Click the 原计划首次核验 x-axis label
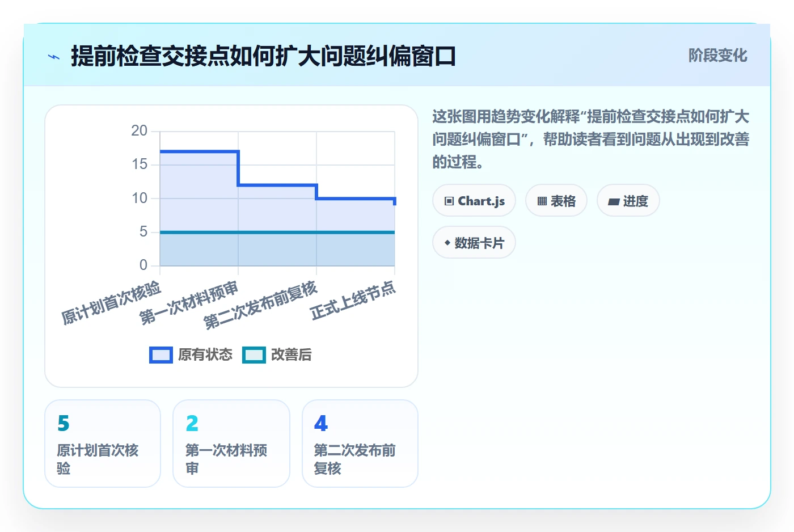794x532 pixels. click(x=111, y=303)
